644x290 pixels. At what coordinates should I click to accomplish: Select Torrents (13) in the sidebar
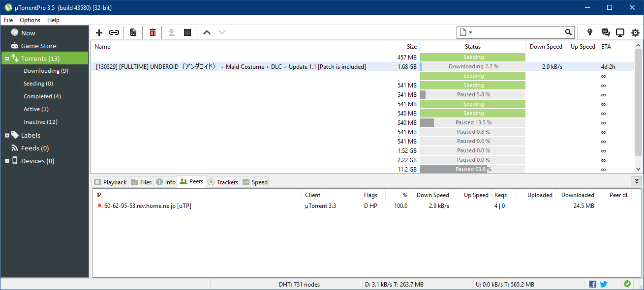pyautogui.click(x=45, y=58)
